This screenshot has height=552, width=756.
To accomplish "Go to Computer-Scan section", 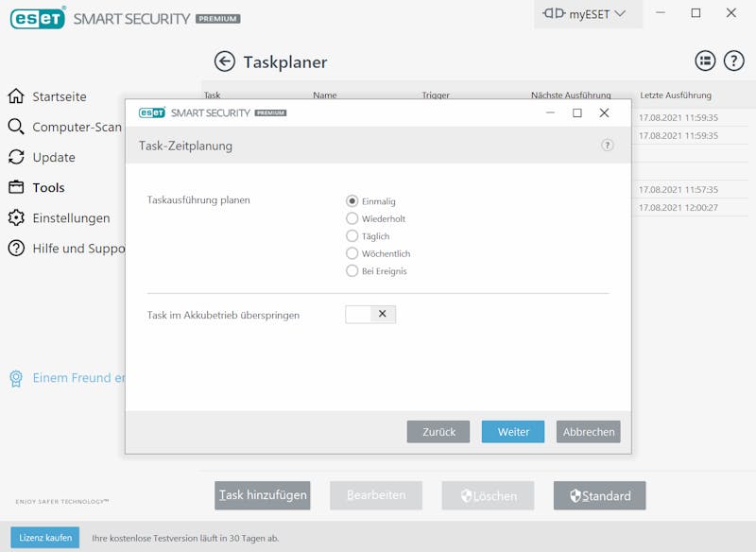I will (77, 127).
